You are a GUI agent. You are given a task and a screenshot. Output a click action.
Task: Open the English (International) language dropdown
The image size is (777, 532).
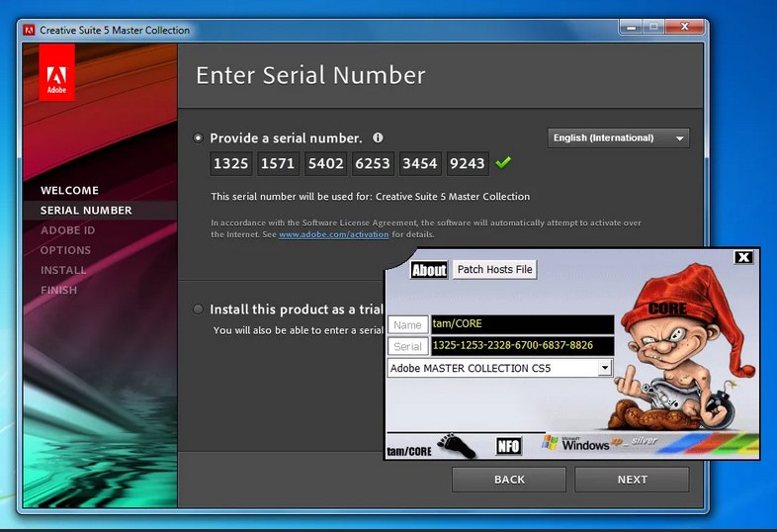pyautogui.click(x=619, y=137)
